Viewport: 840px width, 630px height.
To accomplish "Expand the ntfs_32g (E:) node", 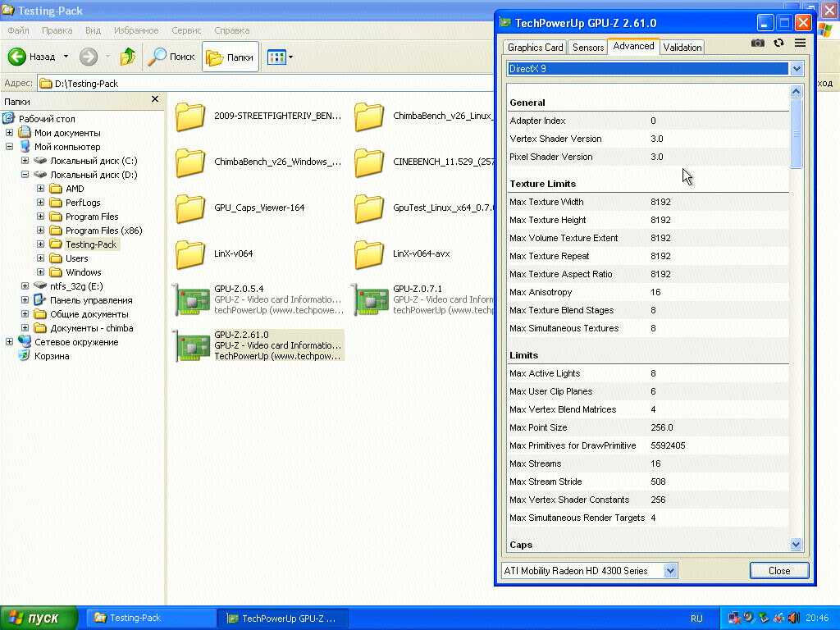I will pyautogui.click(x=25, y=286).
